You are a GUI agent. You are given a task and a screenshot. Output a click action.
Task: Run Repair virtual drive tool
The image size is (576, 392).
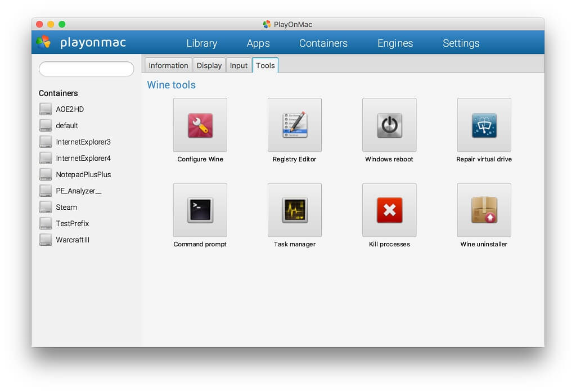(484, 125)
